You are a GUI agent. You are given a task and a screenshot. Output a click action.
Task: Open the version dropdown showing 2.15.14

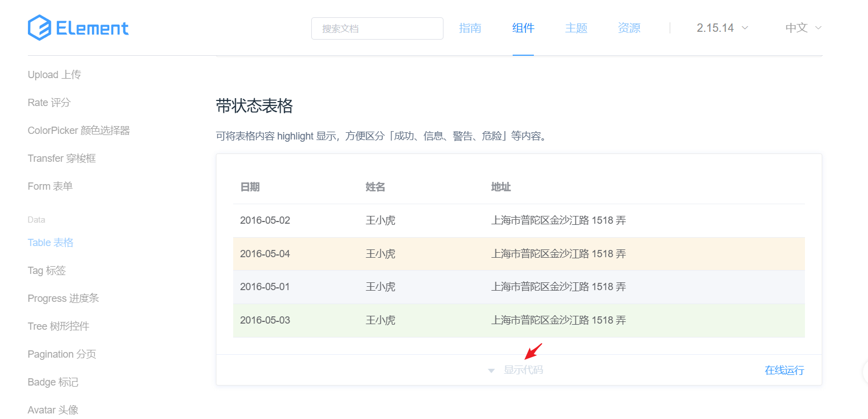pyautogui.click(x=721, y=27)
